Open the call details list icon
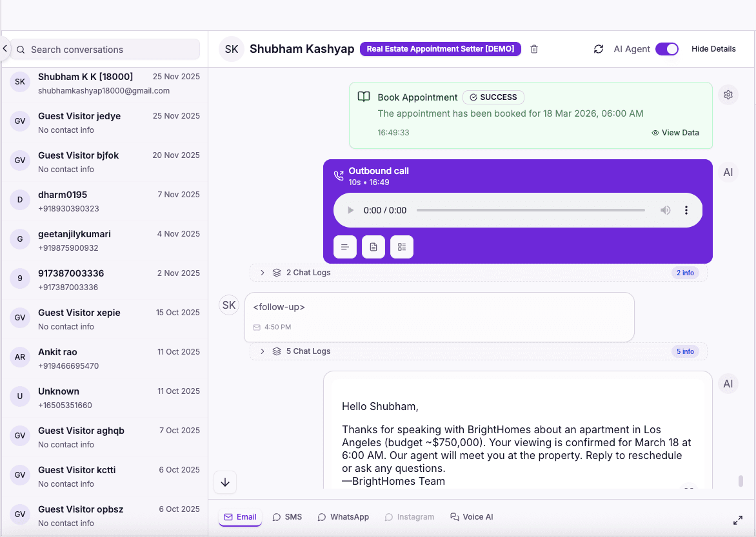756x537 pixels. pos(401,247)
